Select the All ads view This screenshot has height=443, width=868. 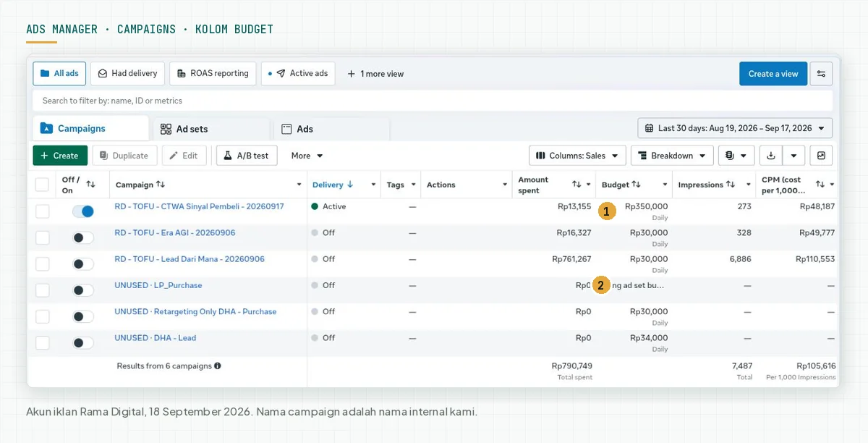point(60,74)
